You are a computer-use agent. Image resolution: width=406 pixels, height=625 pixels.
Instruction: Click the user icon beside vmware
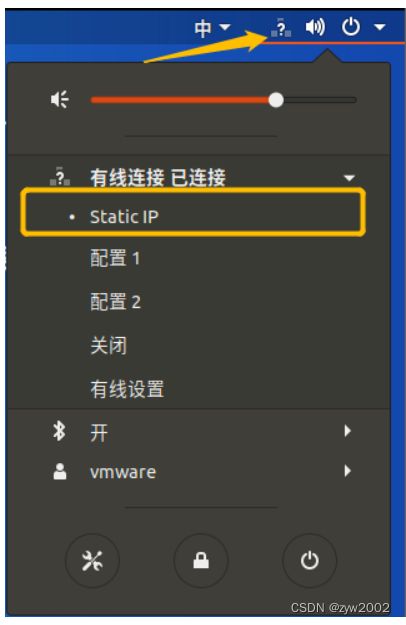(60, 472)
